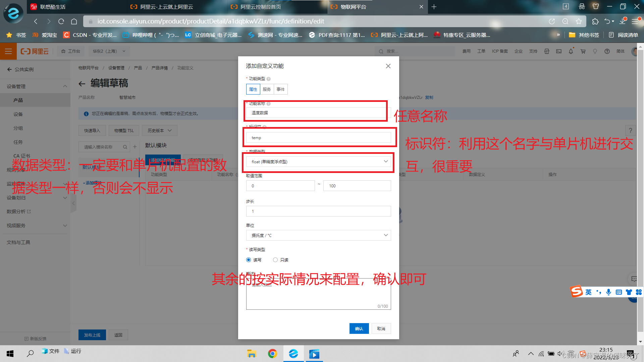Open the 华东2（上海） region dropdown
644x362 pixels.
coord(109,51)
